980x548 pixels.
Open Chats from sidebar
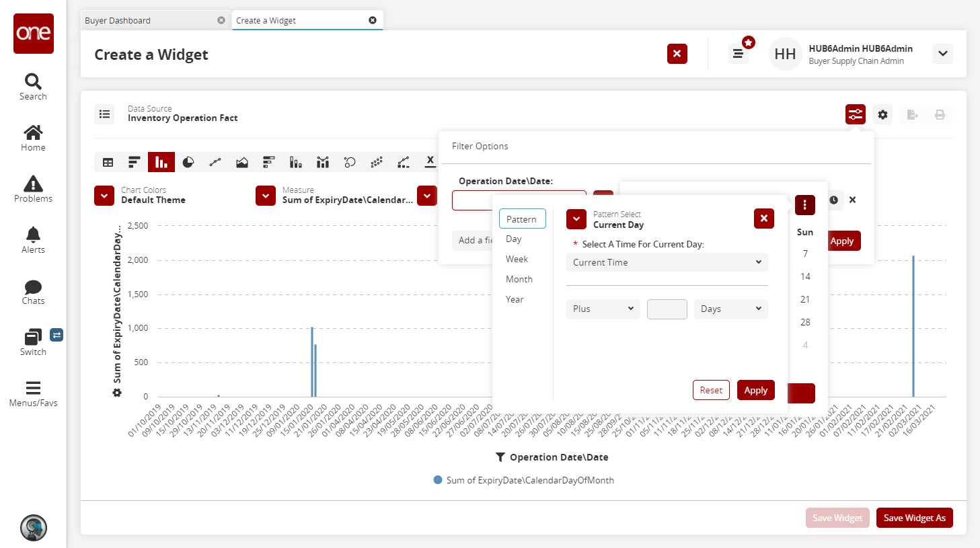(33, 292)
